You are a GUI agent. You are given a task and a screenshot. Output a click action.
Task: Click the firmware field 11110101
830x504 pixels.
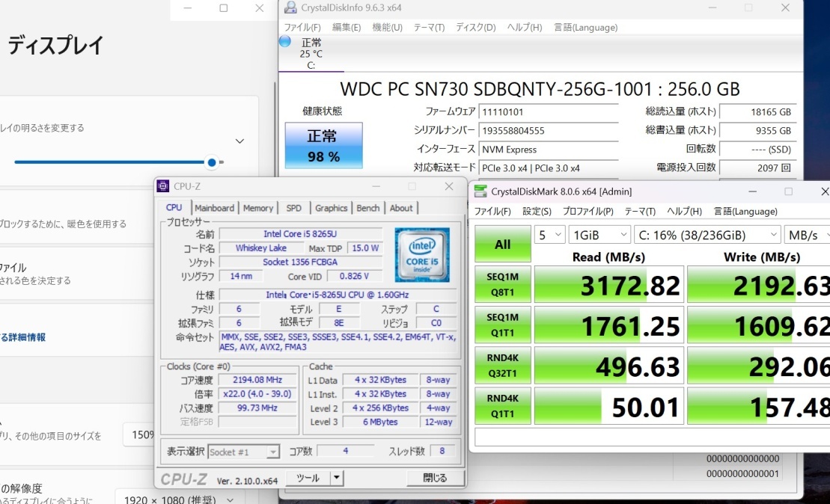click(549, 112)
